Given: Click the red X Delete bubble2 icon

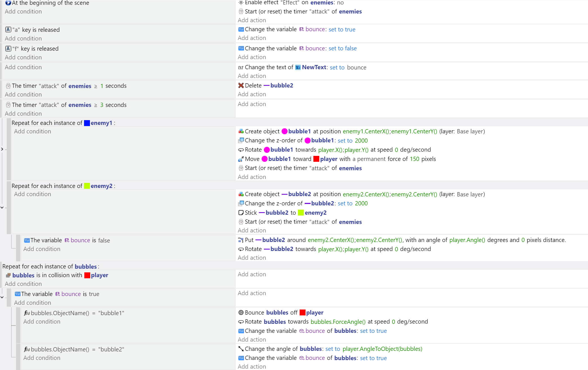Looking at the screenshot, I should [241, 86].
